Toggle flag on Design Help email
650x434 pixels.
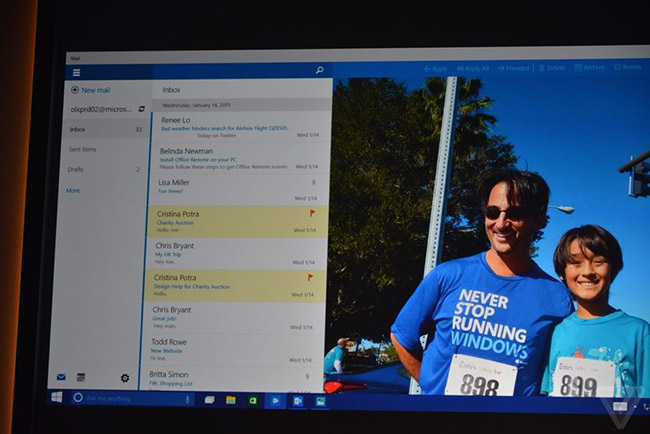(309, 277)
